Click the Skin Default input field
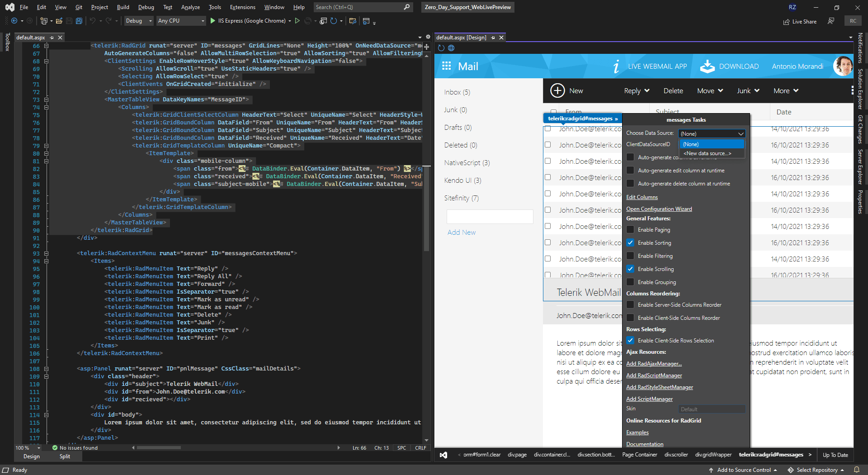The width and height of the screenshot is (868, 475). pyautogui.click(x=712, y=409)
